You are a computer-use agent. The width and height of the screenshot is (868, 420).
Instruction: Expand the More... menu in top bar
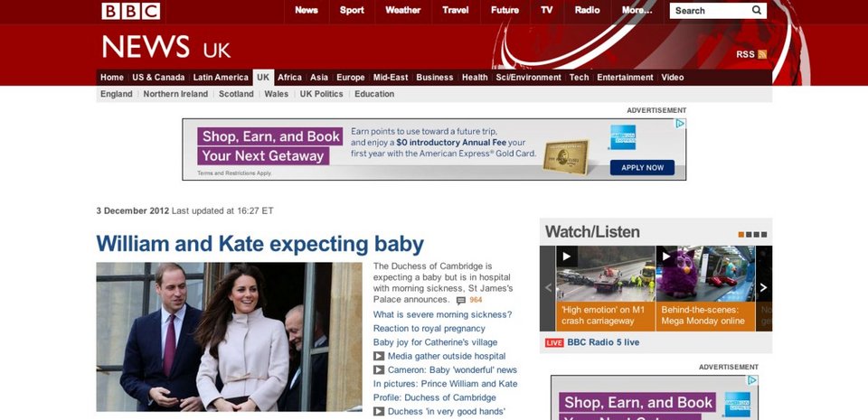point(637,11)
